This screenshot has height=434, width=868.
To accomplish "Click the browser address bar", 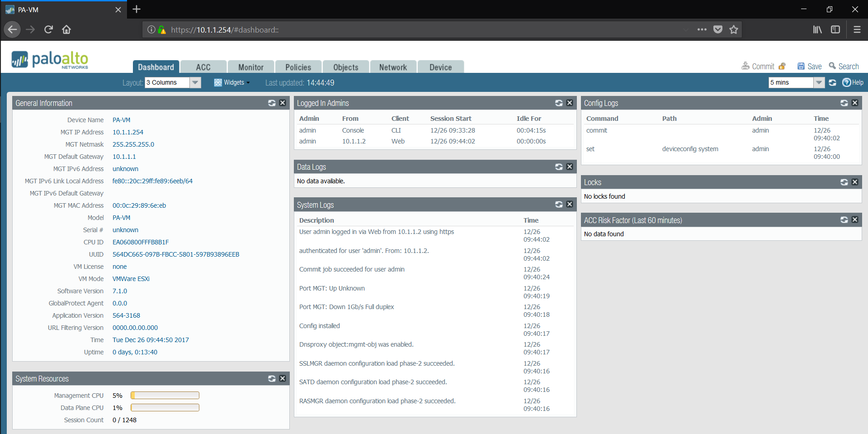I will point(407,30).
